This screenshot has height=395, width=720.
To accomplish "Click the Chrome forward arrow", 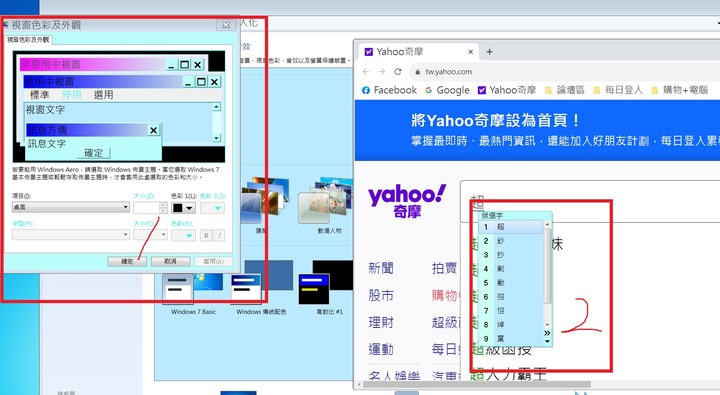I will coord(382,72).
